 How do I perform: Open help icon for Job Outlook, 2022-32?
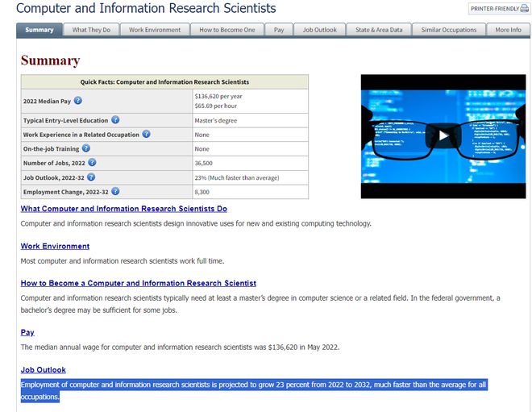pos(91,177)
